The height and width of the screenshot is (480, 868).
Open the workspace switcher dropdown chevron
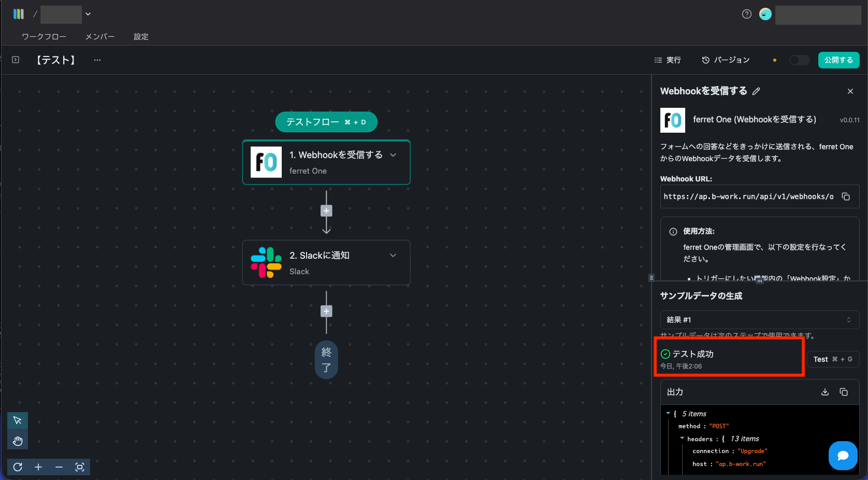[88, 14]
